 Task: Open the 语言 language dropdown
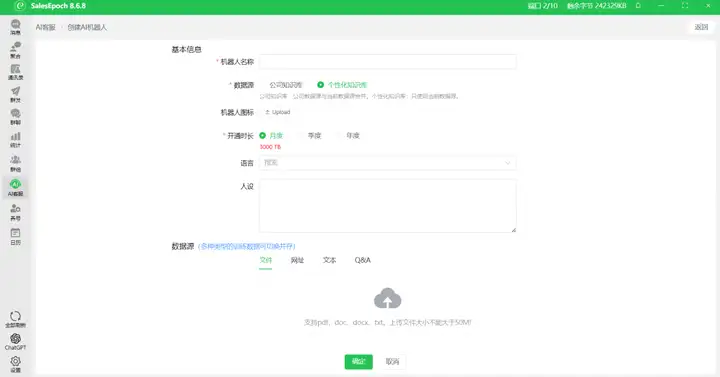coord(388,163)
